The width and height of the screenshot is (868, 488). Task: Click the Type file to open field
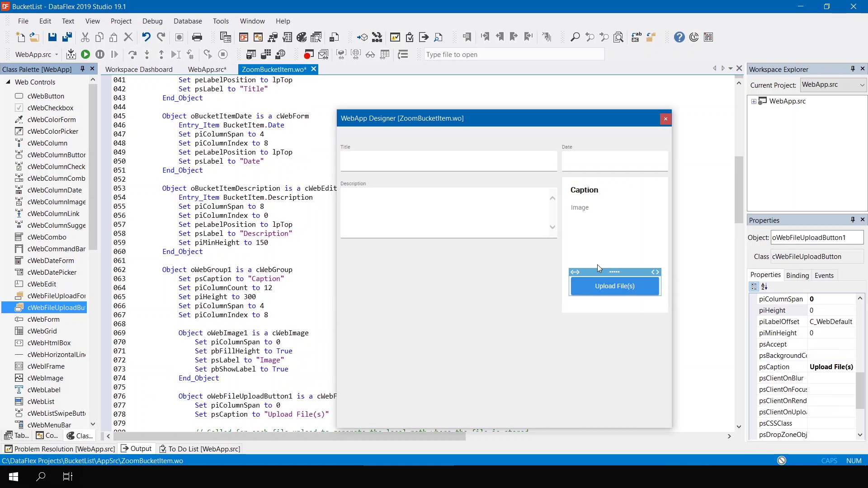pyautogui.click(x=514, y=54)
